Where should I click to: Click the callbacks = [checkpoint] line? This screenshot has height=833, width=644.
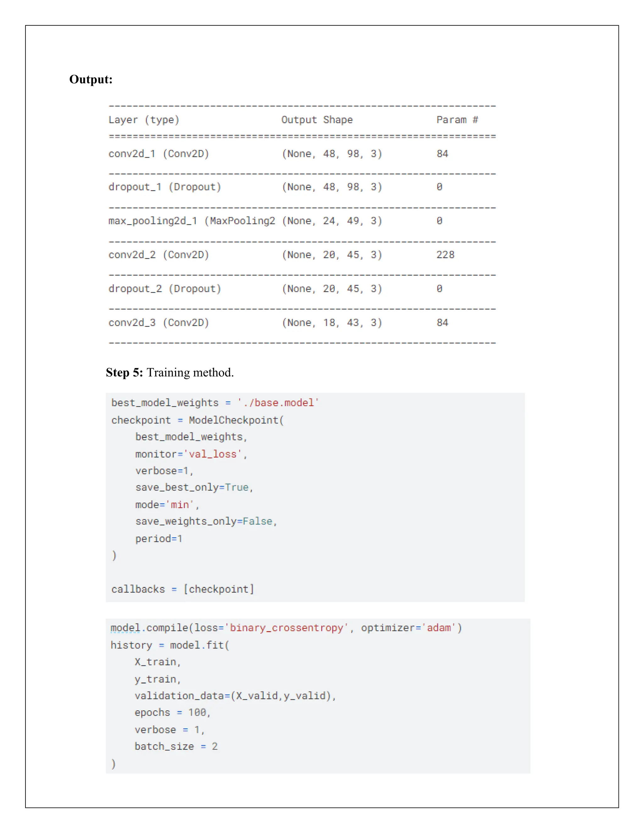182,589
